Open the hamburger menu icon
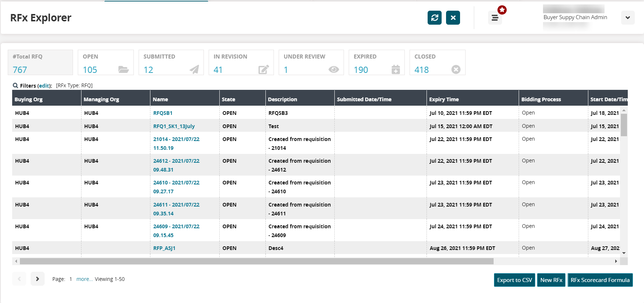644x303 pixels. pos(495,18)
